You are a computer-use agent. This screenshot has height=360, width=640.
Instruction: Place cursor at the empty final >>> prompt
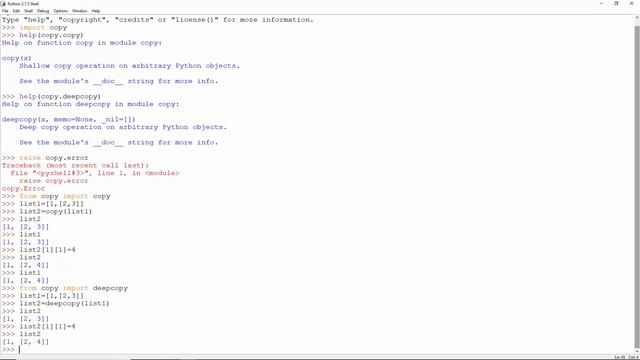[x=20, y=349]
